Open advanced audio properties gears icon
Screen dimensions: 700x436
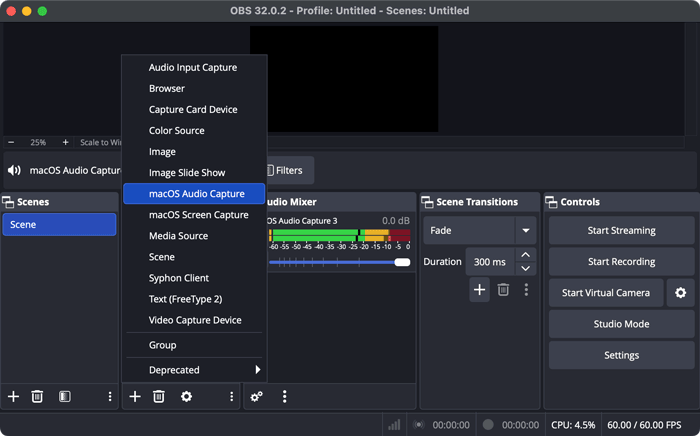click(x=257, y=396)
